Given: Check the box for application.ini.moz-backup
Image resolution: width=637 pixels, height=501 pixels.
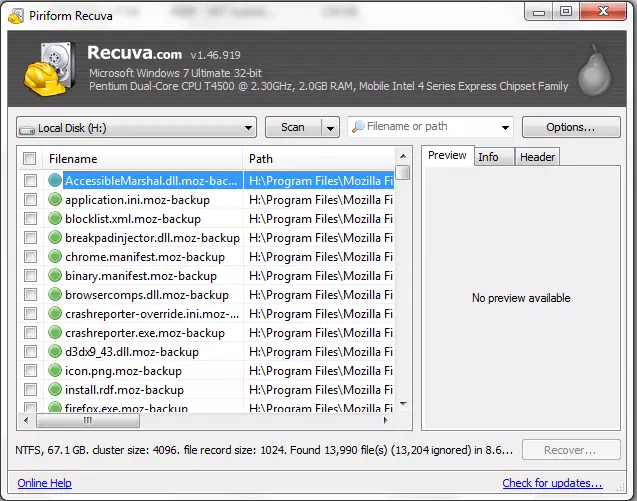Looking at the screenshot, I should pos(30,200).
